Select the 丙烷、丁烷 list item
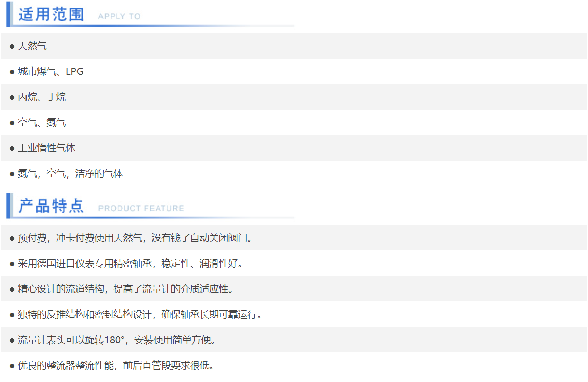 click(x=42, y=97)
